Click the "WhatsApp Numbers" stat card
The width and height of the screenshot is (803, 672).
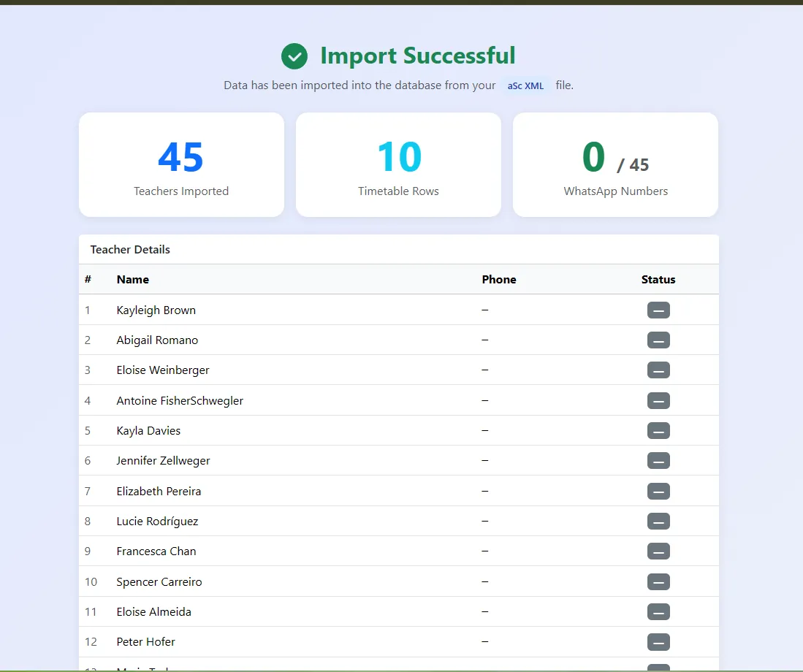[x=615, y=165]
